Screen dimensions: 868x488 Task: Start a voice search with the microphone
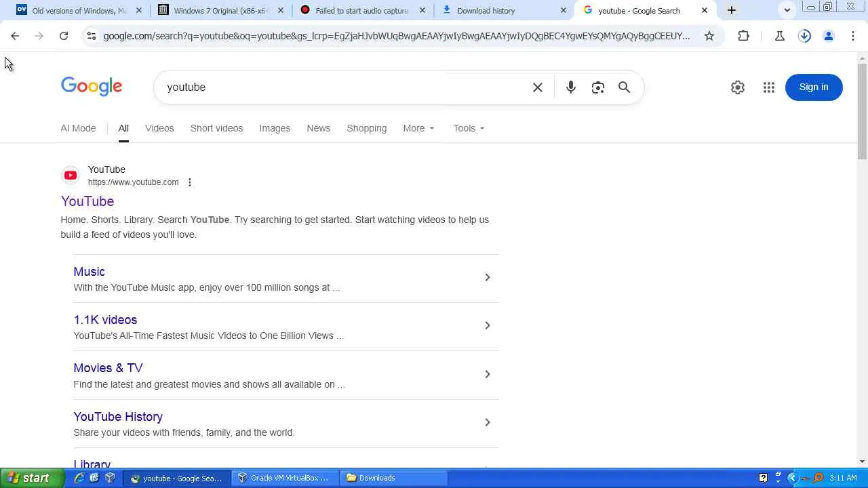(571, 87)
